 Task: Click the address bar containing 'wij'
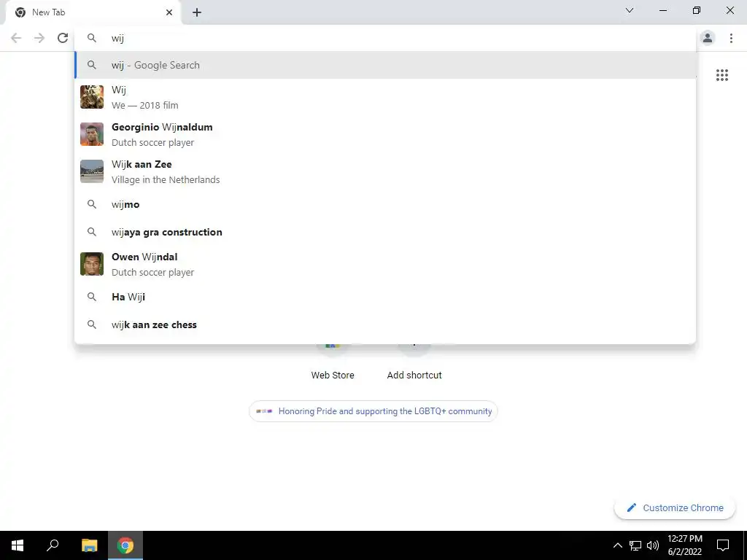click(385, 38)
